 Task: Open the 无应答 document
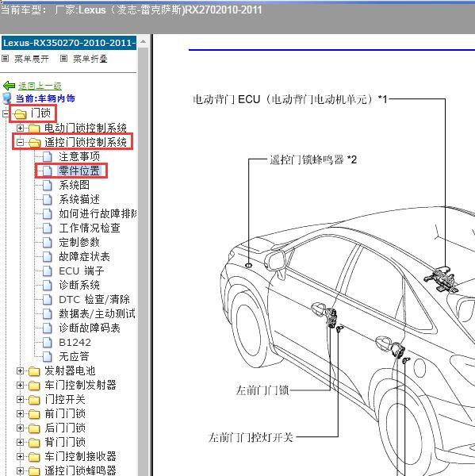pyautogui.click(x=74, y=356)
